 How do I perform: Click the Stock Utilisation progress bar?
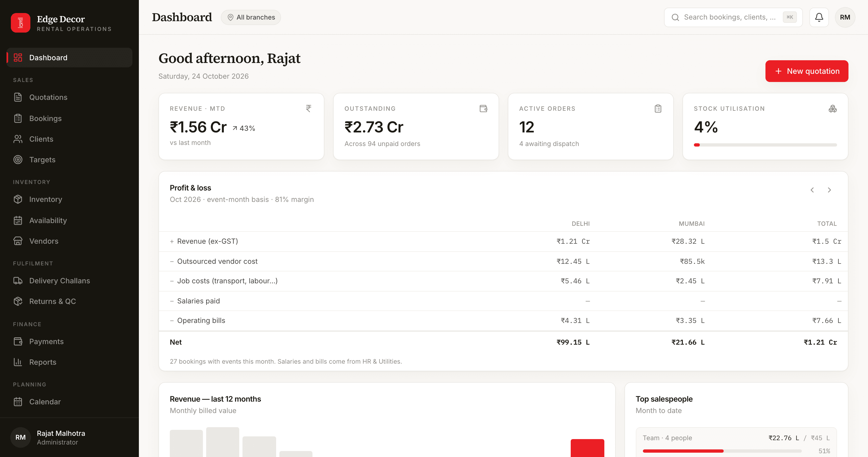coord(765,145)
